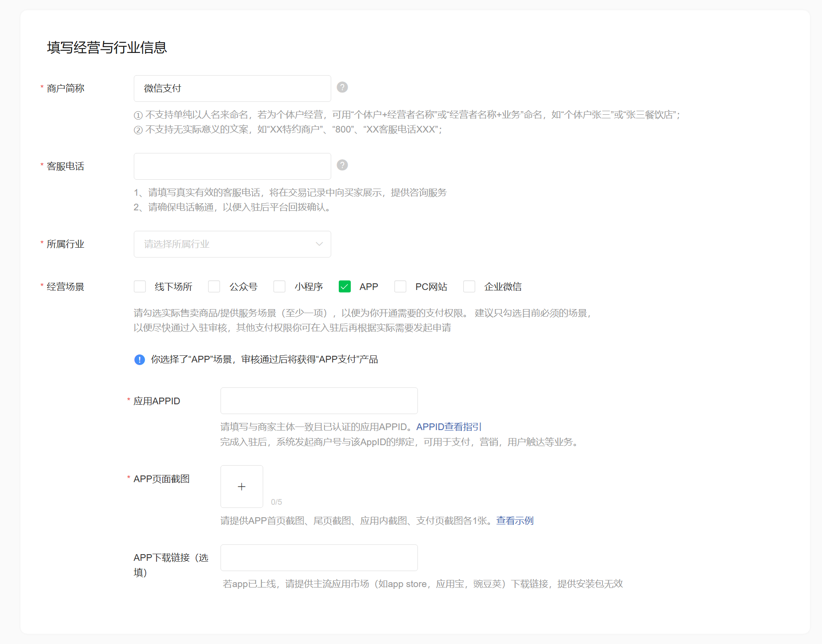This screenshot has width=822, height=644.
Task: Open the 请选择所属行业 dropdown
Action: [233, 244]
